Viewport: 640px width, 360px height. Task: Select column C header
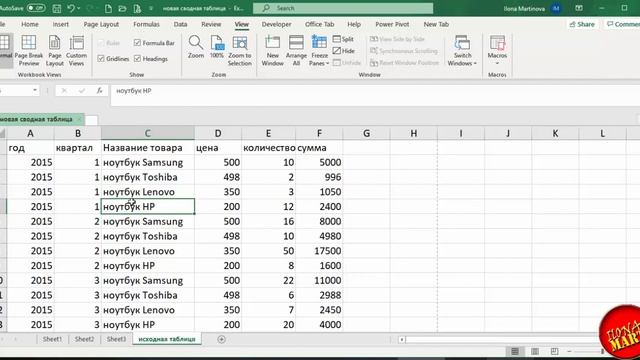pos(148,133)
